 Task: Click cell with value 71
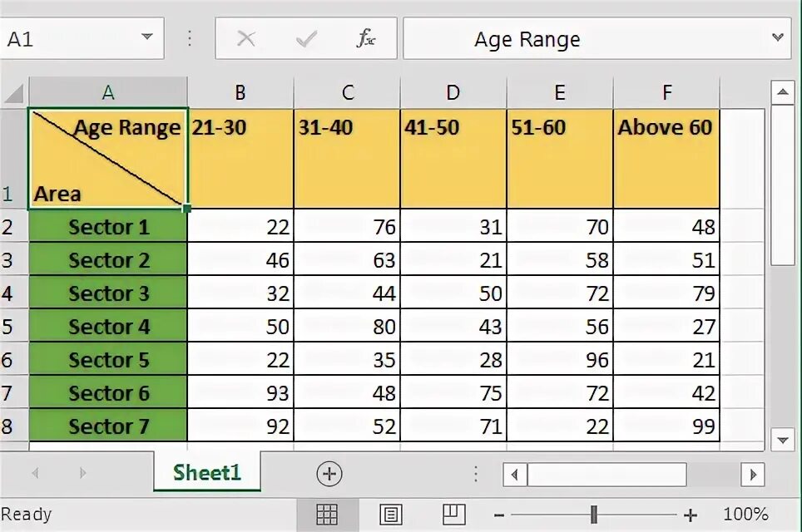pyautogui.click(x=453, y=426)
